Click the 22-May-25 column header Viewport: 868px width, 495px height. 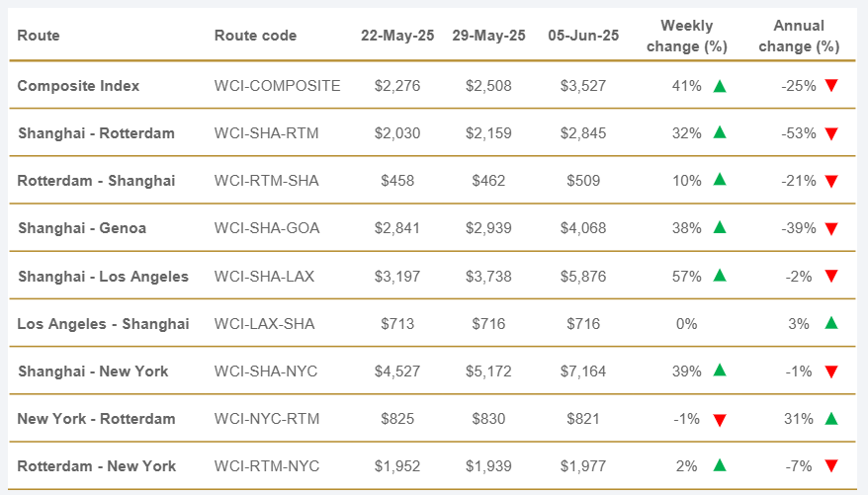(x=397, y=36)
